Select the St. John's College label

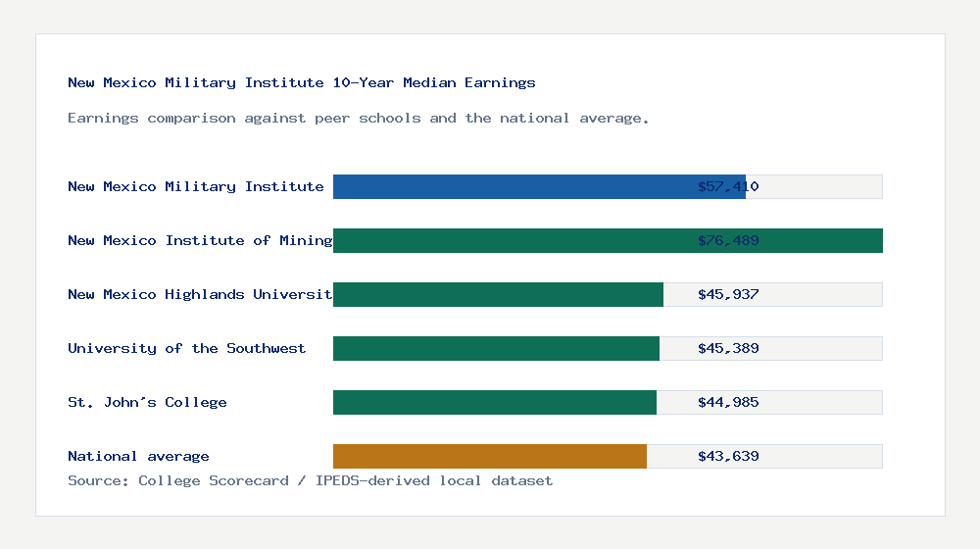click(x=147, y=402)
